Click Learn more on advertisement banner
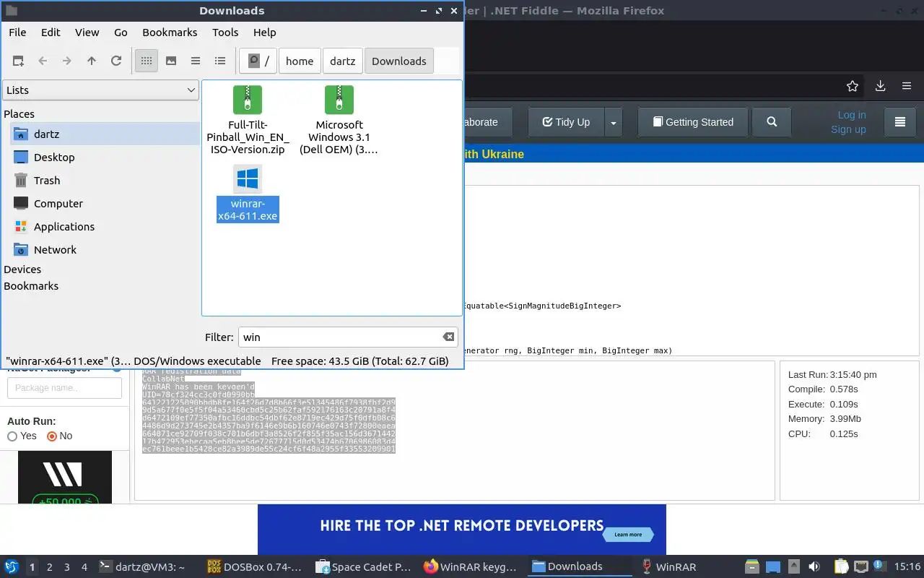Image resolution: width=924 pixels, height=578 pixels. 628,535
